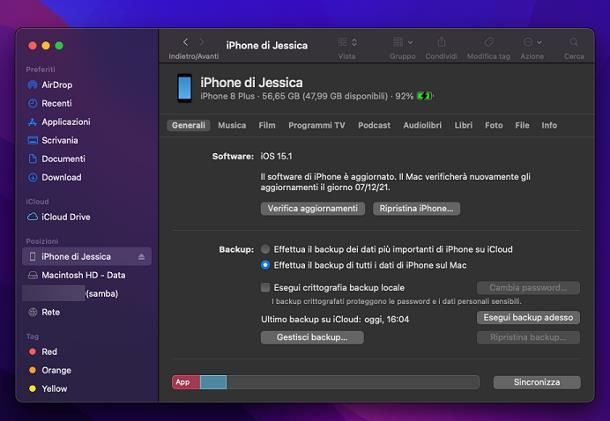Open Applicazioni folder in sidebar
The height and width of the screenshot is (421, 610).
pyautogui.click(x=59, y=122)
